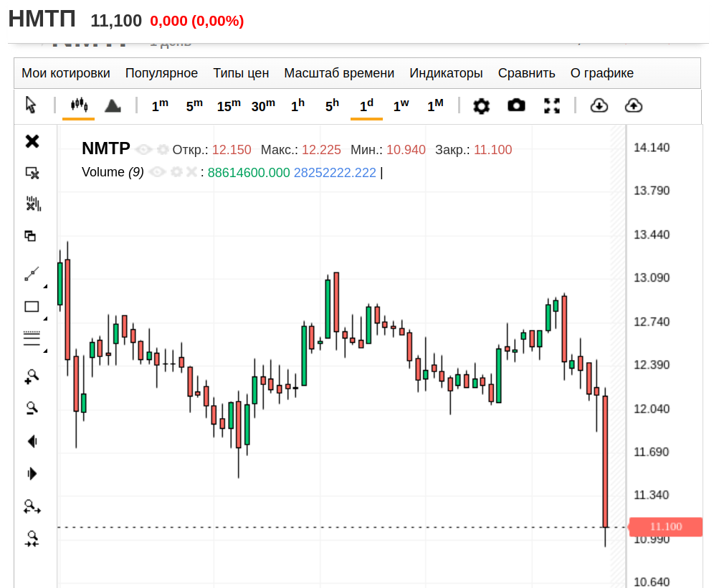Expand the line tool options arrow
714x588 pixels.
(45, 286)
